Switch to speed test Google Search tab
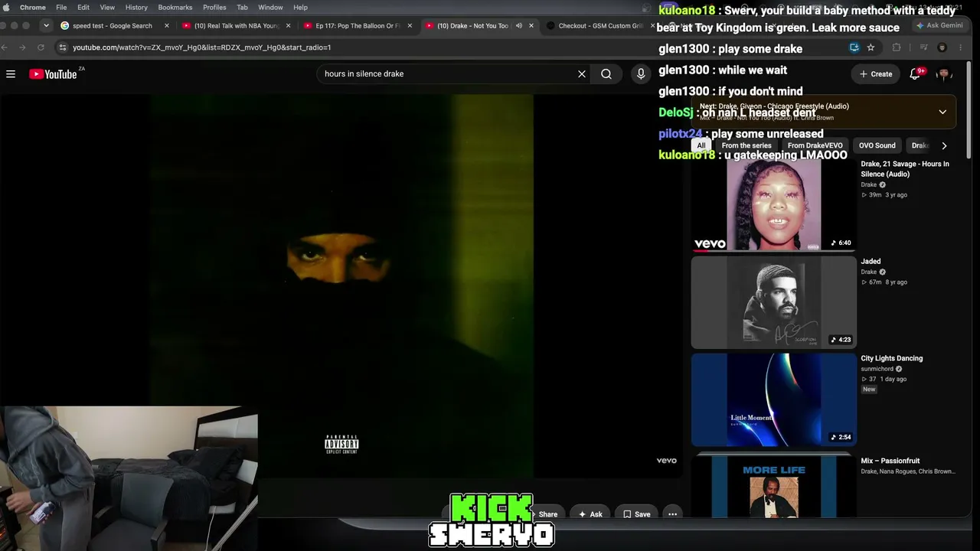The height and width of the screenshot is (551, 980). 112,25
